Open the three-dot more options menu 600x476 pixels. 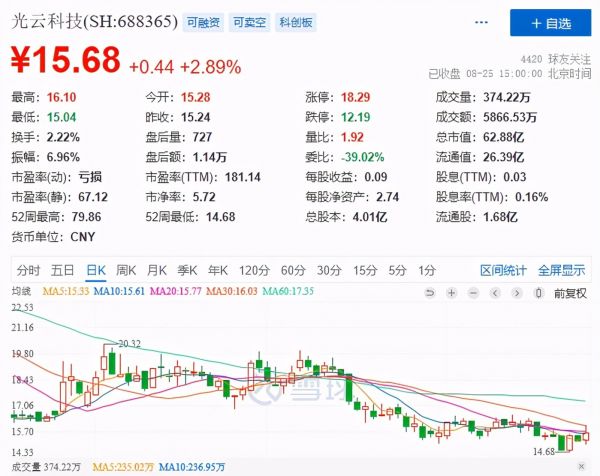(x=481, y=22)
